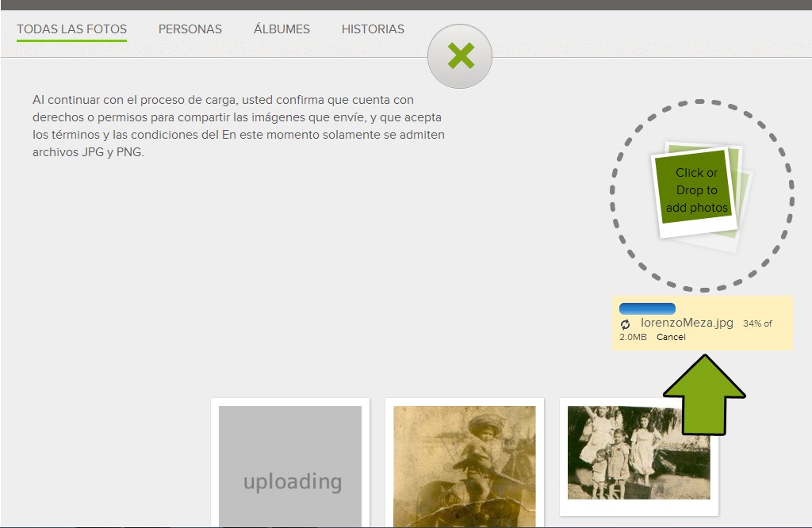Click the refresh spinner icon beside lorenzoMeza.jpg
This screenshot has width=812, height=528.
click(x=625, y=324)
